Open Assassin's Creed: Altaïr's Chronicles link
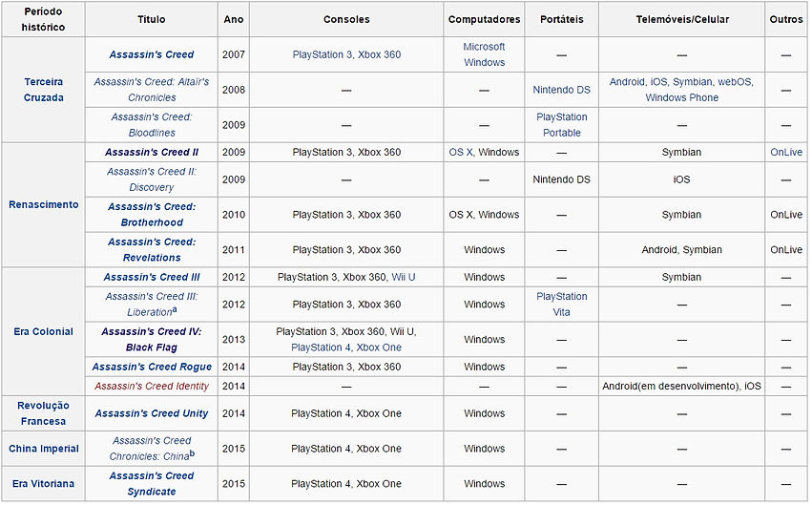812x505 pixels. [x=151, y=90]
